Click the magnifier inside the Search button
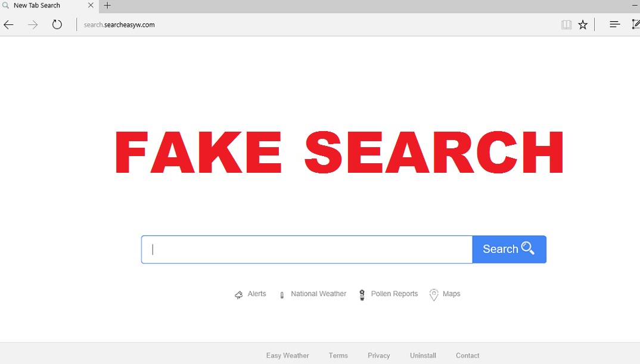The height and width of the screenshot is (364, 640). (x=527, y=248)
